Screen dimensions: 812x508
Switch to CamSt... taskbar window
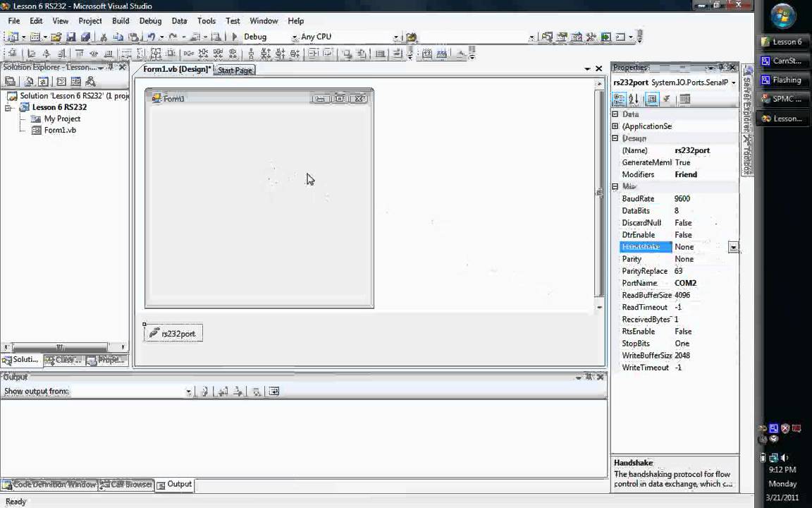pos(782,61)
